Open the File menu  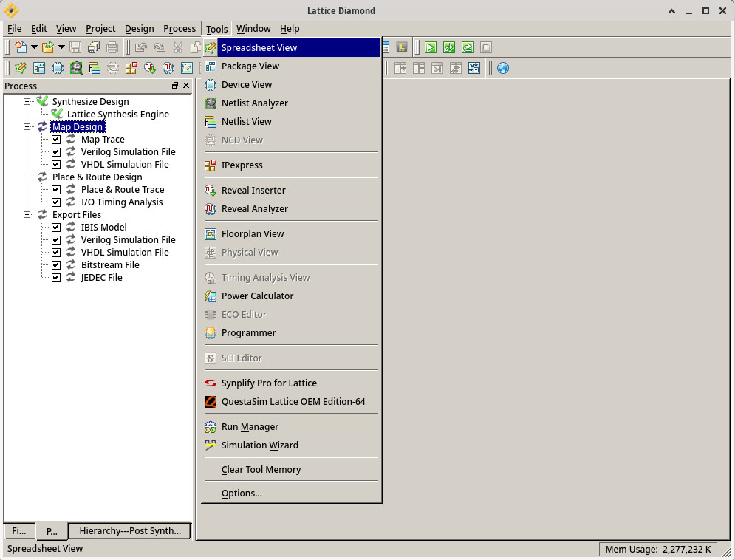click(x=15, y=29)
